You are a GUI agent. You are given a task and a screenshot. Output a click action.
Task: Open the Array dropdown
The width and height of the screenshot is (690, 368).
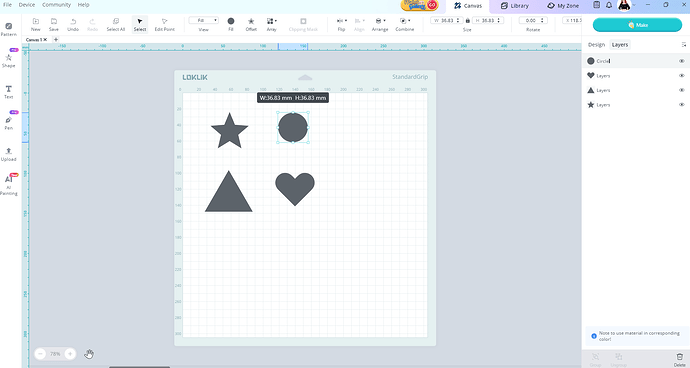(x=272, y=24)
